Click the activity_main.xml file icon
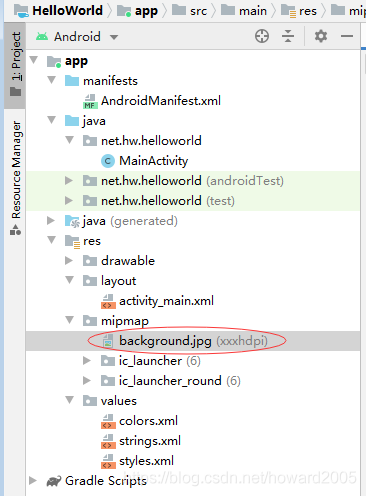 click(108, 301)
